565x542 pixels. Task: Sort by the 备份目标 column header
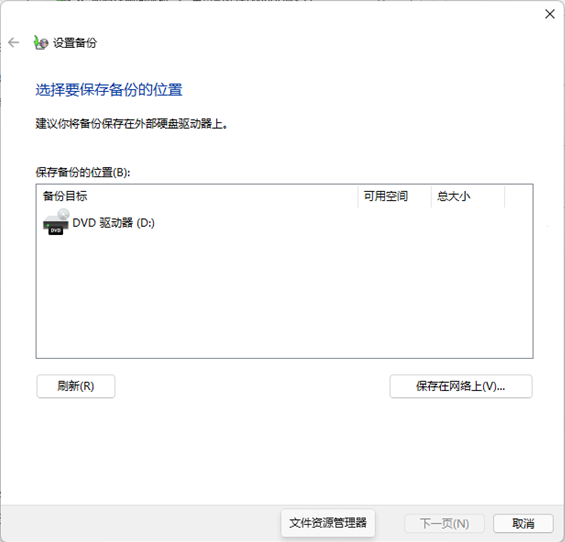pos(197,196)
